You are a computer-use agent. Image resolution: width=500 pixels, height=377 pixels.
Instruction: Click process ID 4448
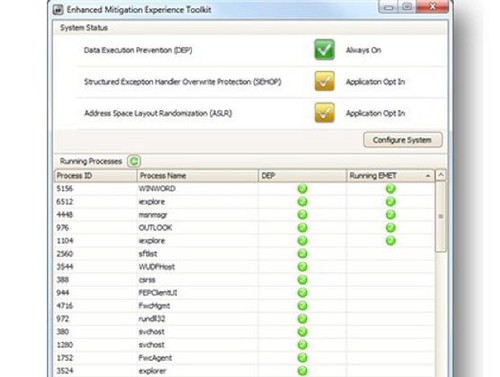(64, 215)
